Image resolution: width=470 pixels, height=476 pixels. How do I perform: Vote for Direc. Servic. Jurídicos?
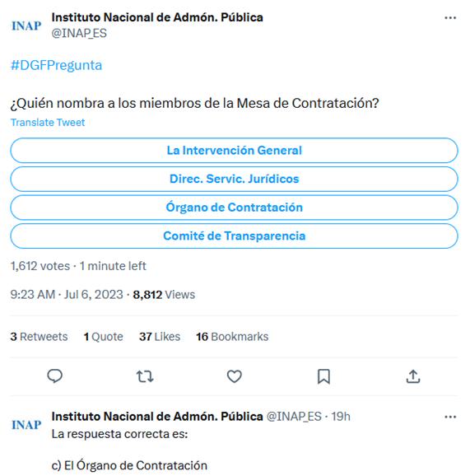pos(234,179)
